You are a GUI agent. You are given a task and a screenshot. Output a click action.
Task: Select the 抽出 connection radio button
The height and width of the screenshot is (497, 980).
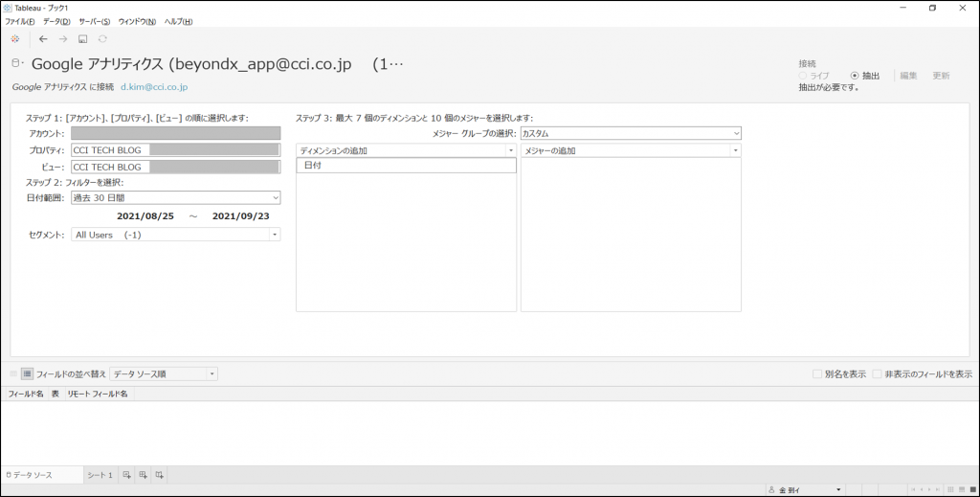[x=855, y=76]
